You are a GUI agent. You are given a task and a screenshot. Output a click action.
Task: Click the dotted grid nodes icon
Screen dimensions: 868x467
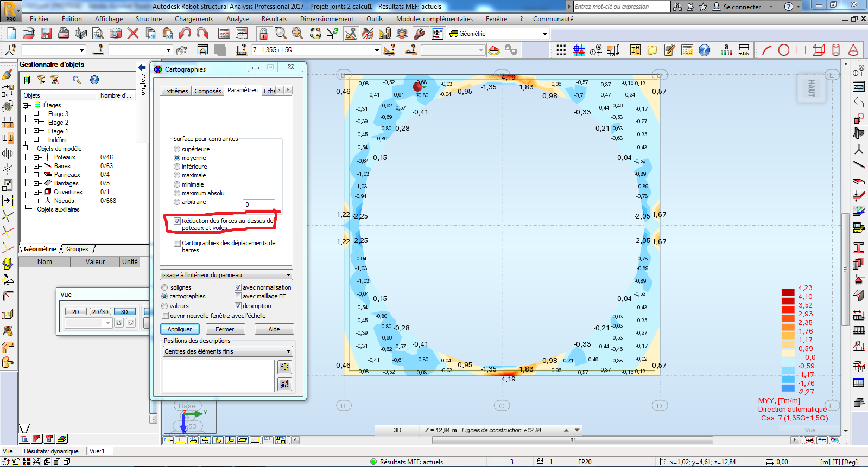tap(561, 50)
